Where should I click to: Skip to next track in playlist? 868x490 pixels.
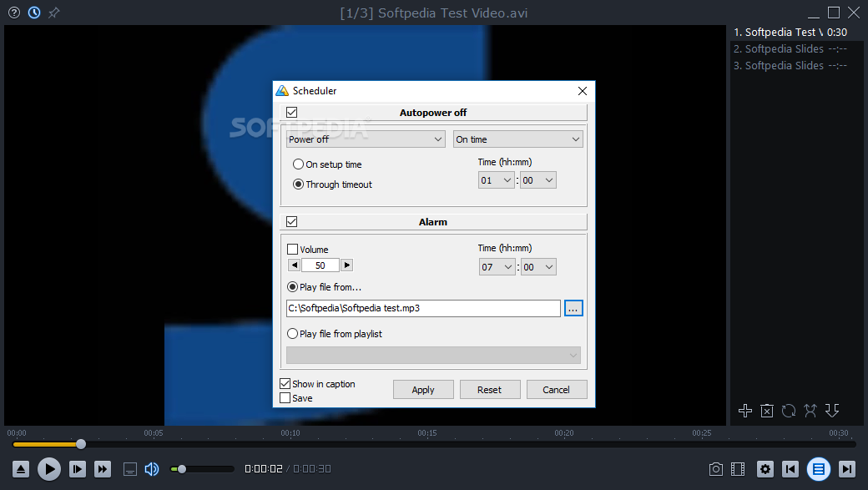pos(847,469)
